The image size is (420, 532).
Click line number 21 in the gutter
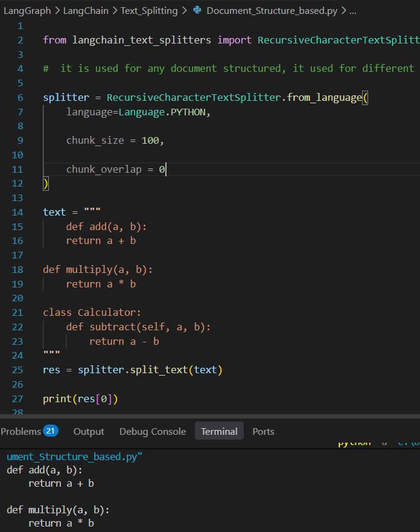click(x=17, y=312)
